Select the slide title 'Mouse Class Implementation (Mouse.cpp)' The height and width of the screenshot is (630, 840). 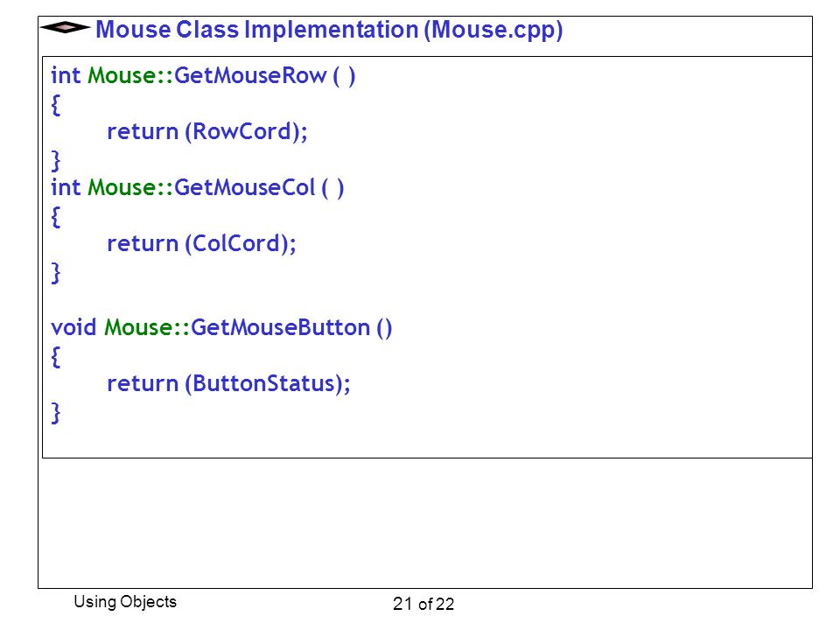[x=329, y=30]
